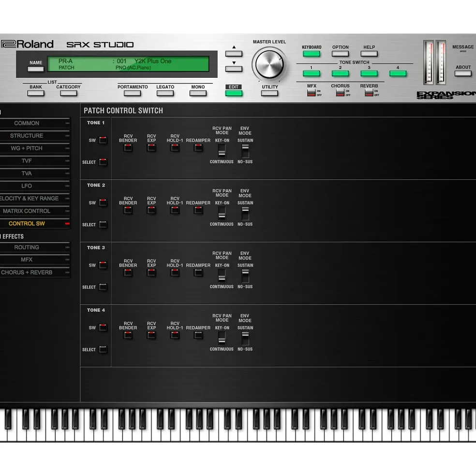Toggle LEGATO button
Screen dimensions: 476x476
coord(165,93)
